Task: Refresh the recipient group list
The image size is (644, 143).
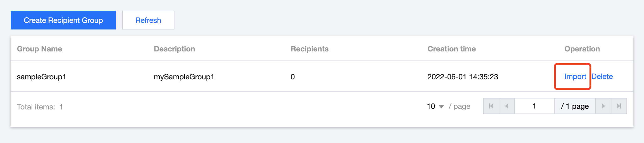Action: 148,20
